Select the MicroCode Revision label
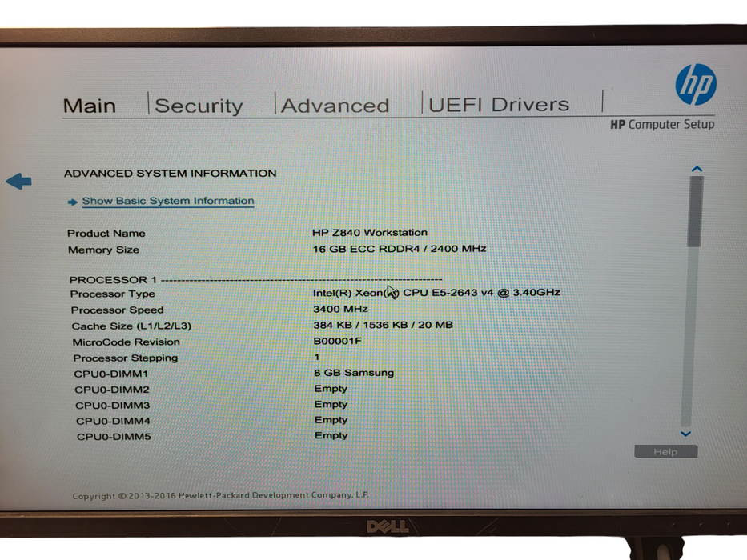Screen dimensions: 747x560 127,342
